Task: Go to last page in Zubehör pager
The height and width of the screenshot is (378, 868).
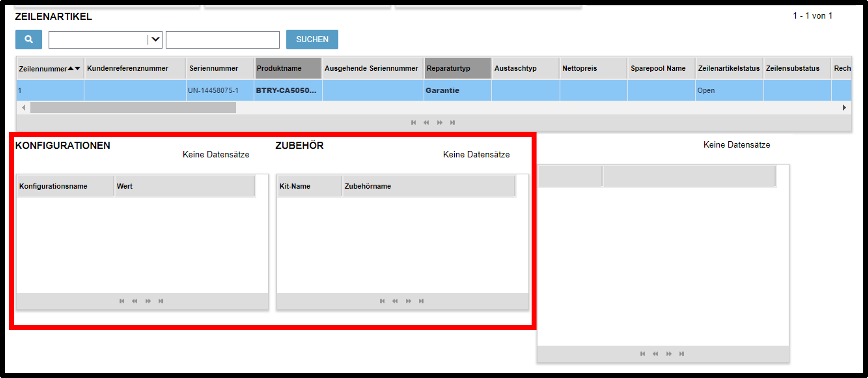Action: click(x=421, y=301)
